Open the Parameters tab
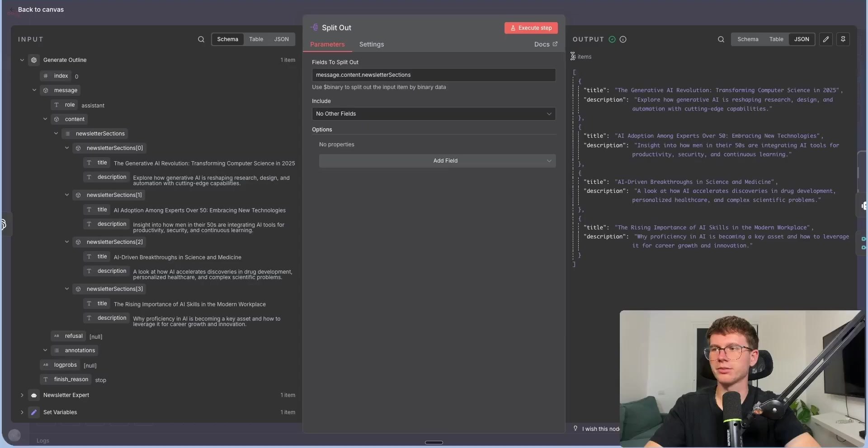This screenshot has height=448, width=868. point(327,44)
